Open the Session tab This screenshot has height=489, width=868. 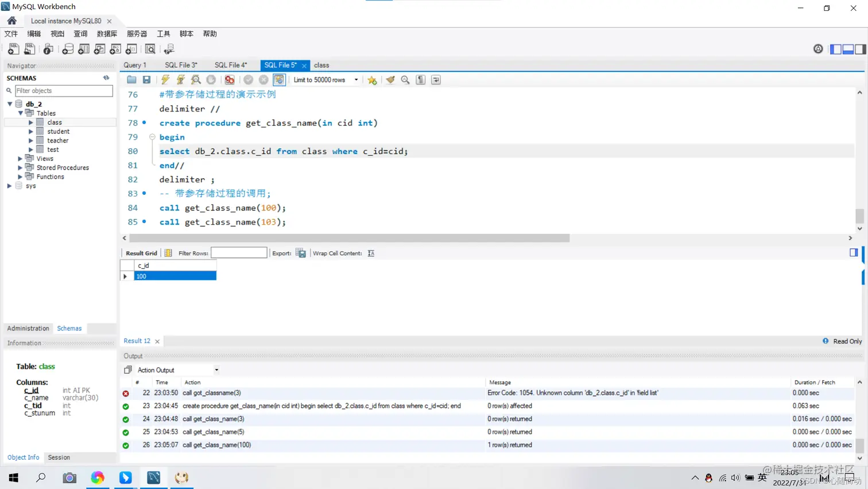59,457
